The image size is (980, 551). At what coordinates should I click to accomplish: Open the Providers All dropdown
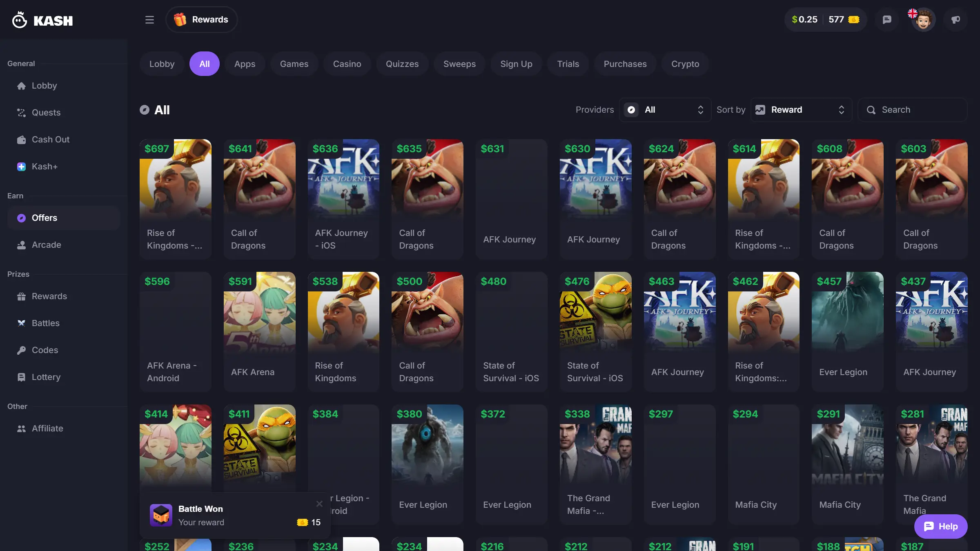point(665,110)
